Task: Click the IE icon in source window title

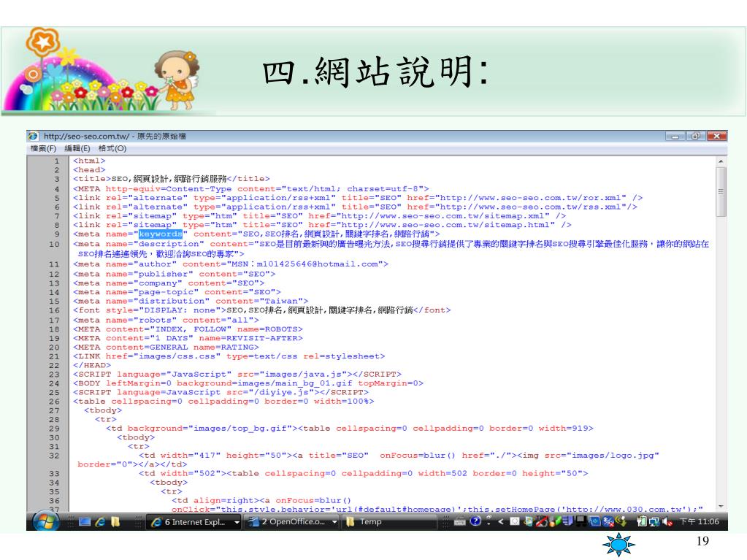Action: tap(33, 136)
